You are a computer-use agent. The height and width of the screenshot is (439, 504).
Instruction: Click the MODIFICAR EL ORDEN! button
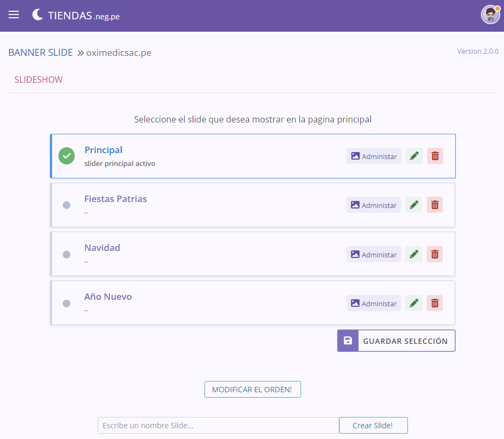pos(252,390)
